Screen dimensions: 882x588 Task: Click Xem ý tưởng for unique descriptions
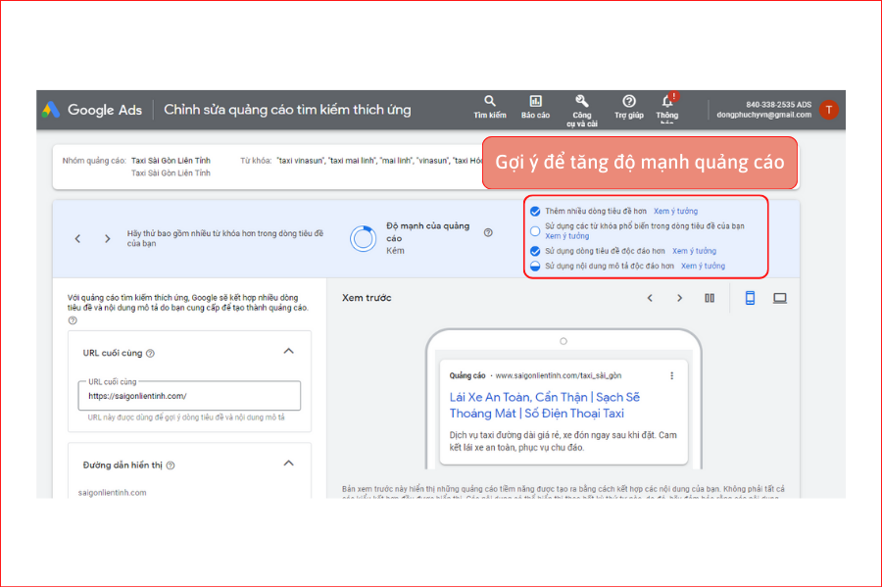pos(703,266)
